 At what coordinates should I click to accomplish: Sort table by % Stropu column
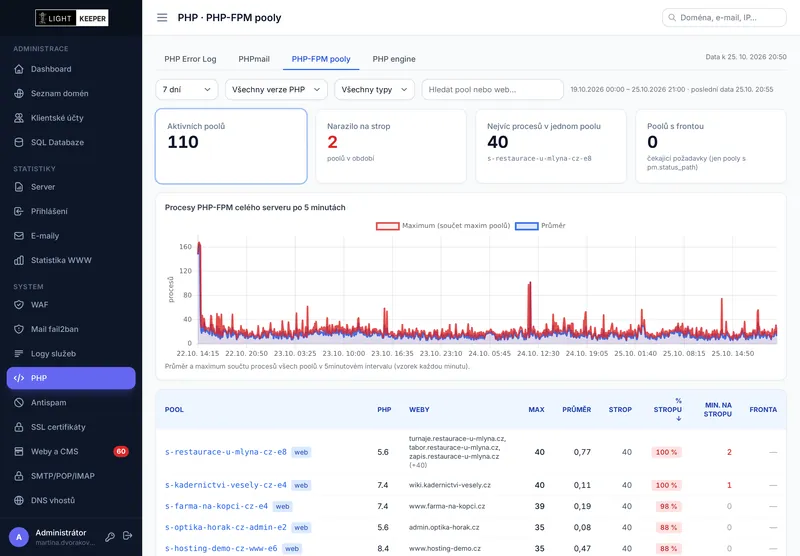pyautogui.click(x=668, y=410)
